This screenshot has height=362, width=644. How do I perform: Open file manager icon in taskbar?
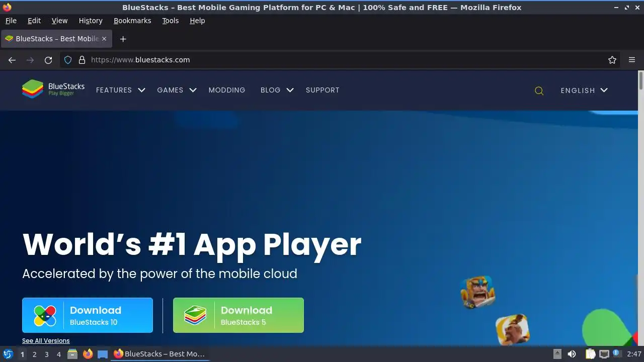[x=72, y=354]
